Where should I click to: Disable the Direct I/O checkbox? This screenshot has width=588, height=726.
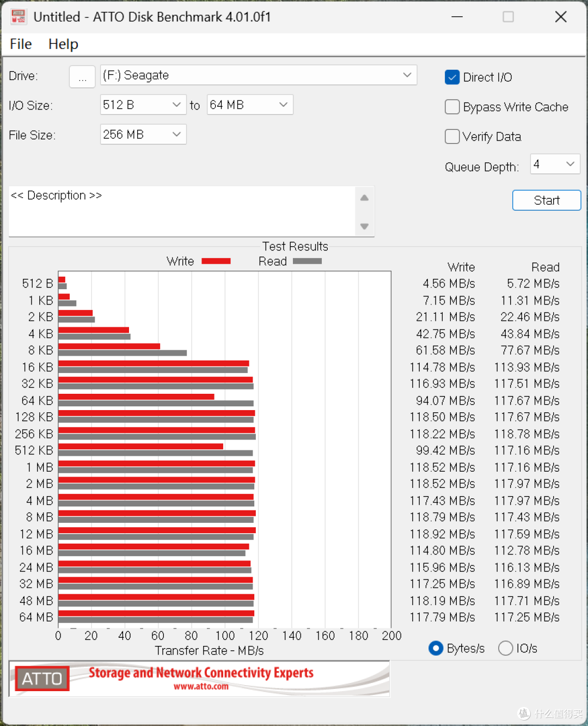452,77
